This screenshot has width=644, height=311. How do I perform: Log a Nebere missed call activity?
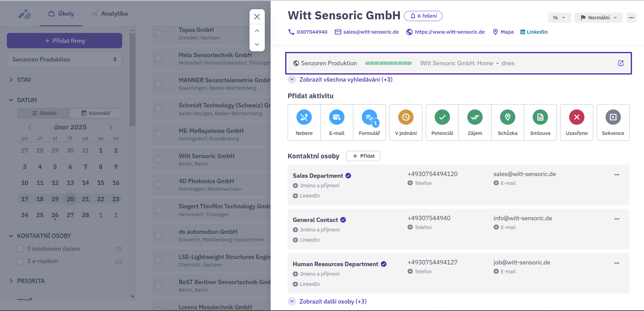click(304, 122)
